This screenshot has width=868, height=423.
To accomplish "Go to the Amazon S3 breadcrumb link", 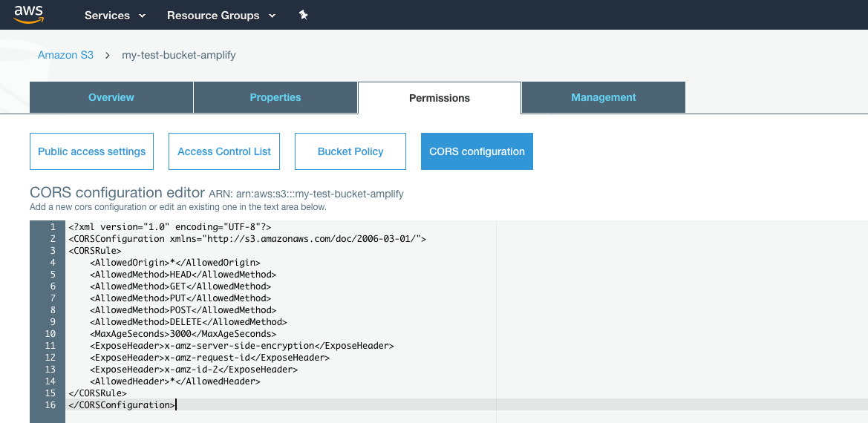I will (x=65, y=56).
